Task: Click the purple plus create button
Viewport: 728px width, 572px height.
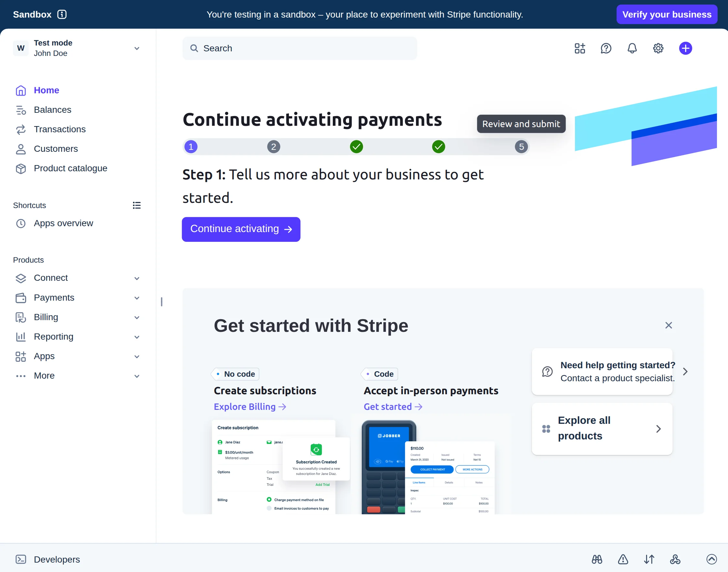Action: tap(685, 48)
